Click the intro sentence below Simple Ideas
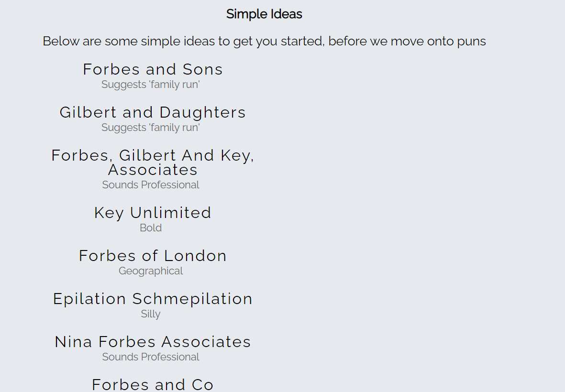The image size is (565, 392). pos(264,41)
